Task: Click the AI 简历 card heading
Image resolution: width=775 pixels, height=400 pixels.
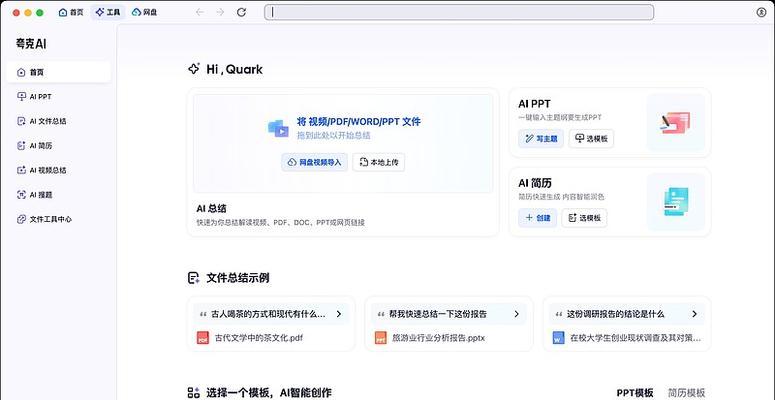Action: 535,183
